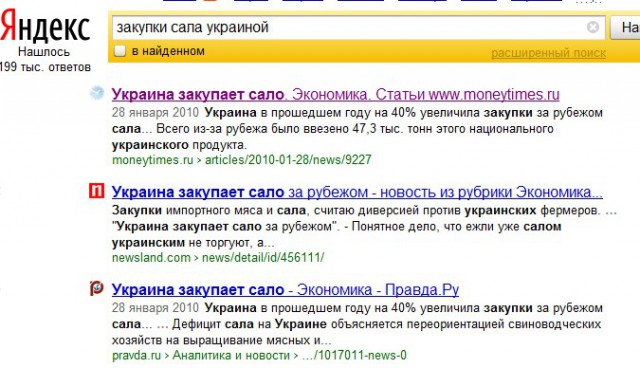Click snippet text 'считаю диверсией против украинских фермеров'
Screen dimensions: 640x368
click(x=457, y=211)
